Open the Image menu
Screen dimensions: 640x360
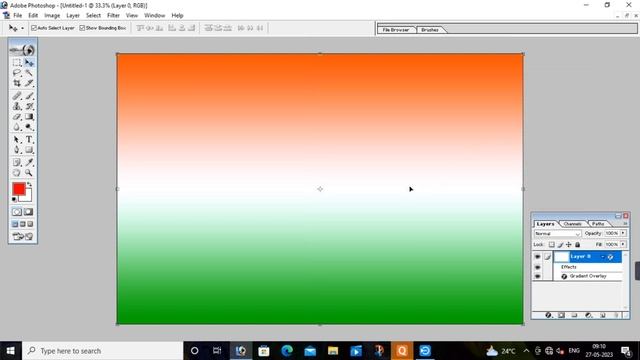[x=52, y=16]
